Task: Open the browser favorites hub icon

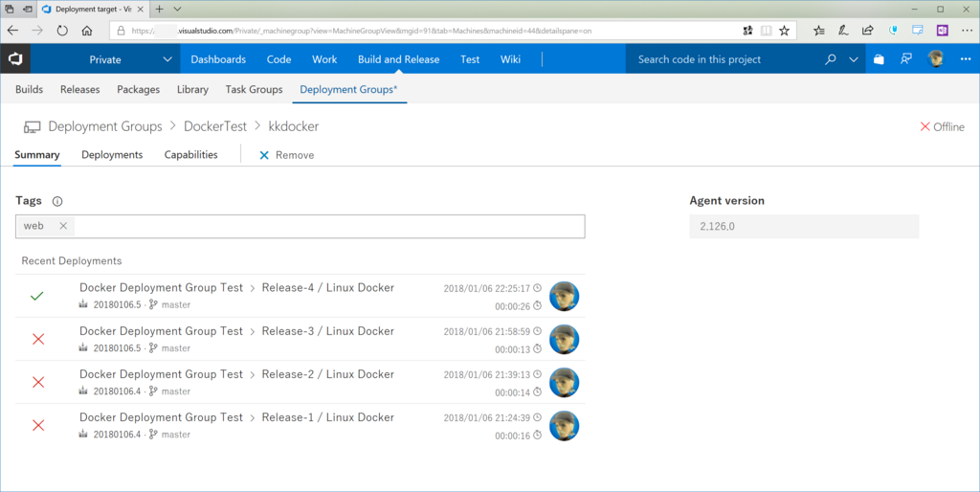Action: pos(819,30)
